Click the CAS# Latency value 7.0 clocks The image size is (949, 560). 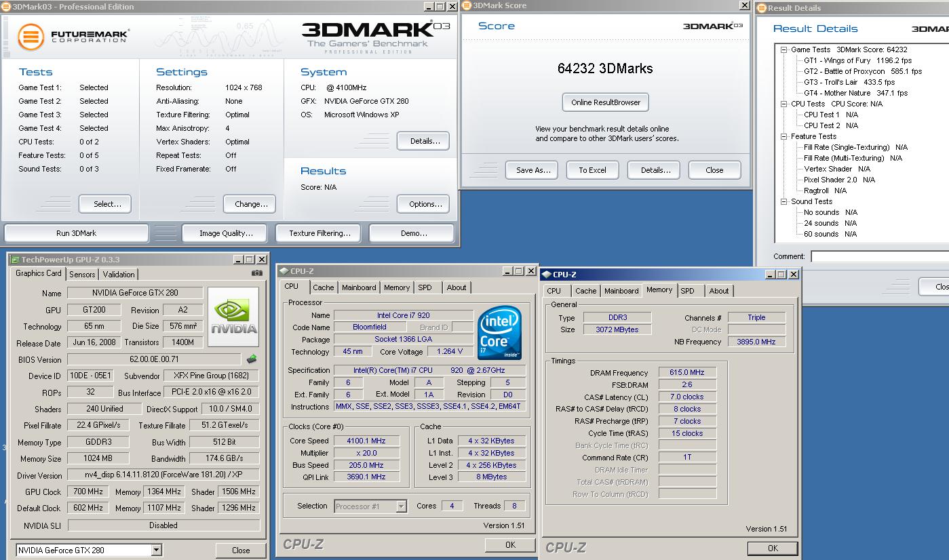[686, 397]
